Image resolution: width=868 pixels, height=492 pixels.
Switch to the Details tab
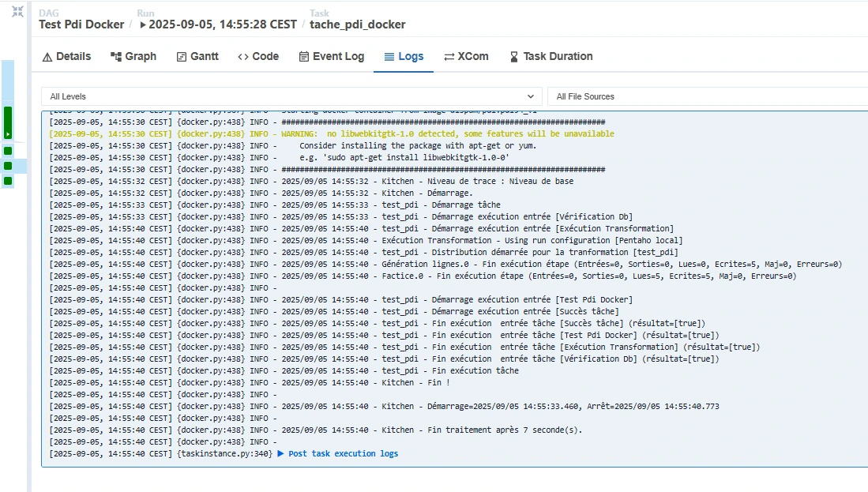pyautogui.click(x=66, y=56)
